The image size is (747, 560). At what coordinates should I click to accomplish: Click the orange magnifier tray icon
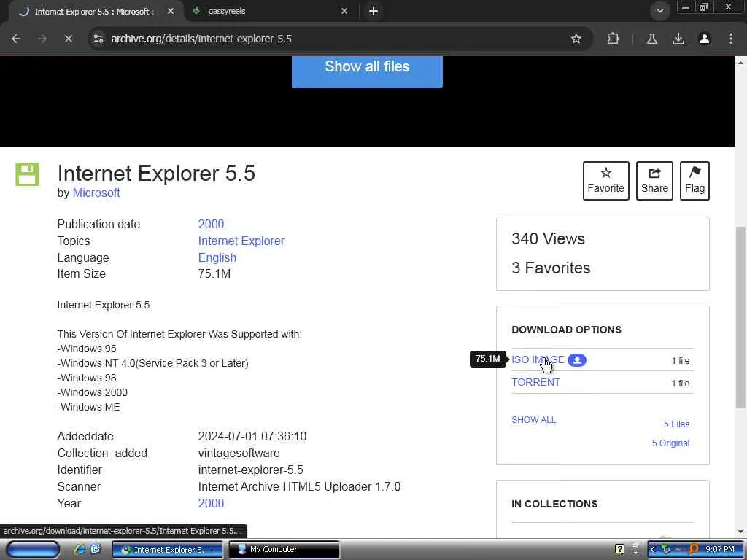(x=693, y=549)
